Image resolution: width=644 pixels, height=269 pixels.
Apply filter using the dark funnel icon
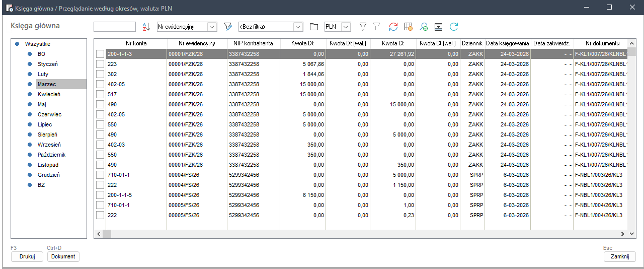click(x=362, y=27)
